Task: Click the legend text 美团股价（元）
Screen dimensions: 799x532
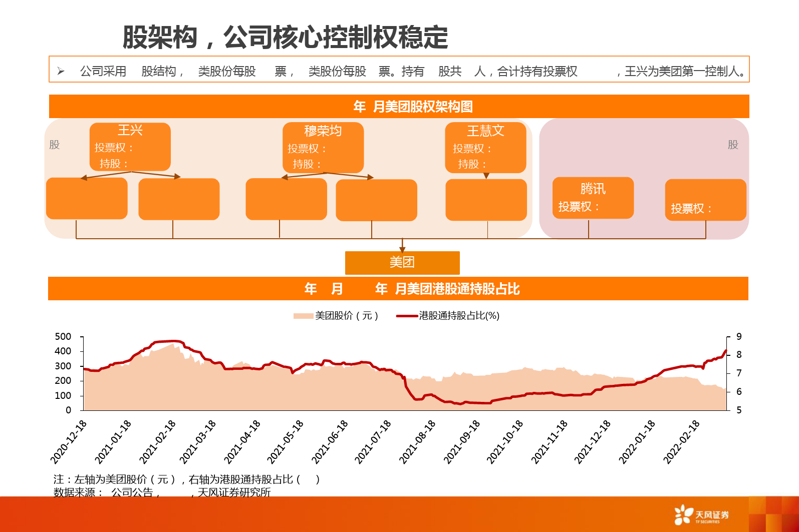Action: coord(347,316)
